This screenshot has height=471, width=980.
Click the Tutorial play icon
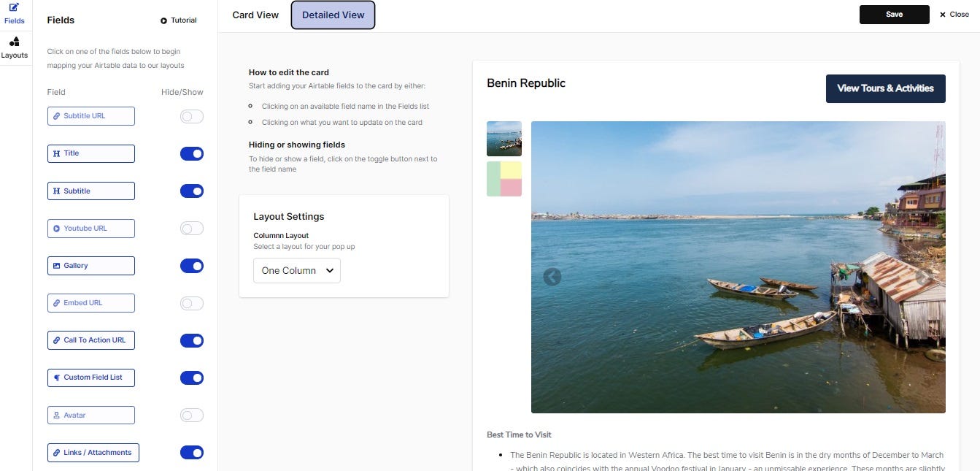pyautogui.click(x=163, y=20)
